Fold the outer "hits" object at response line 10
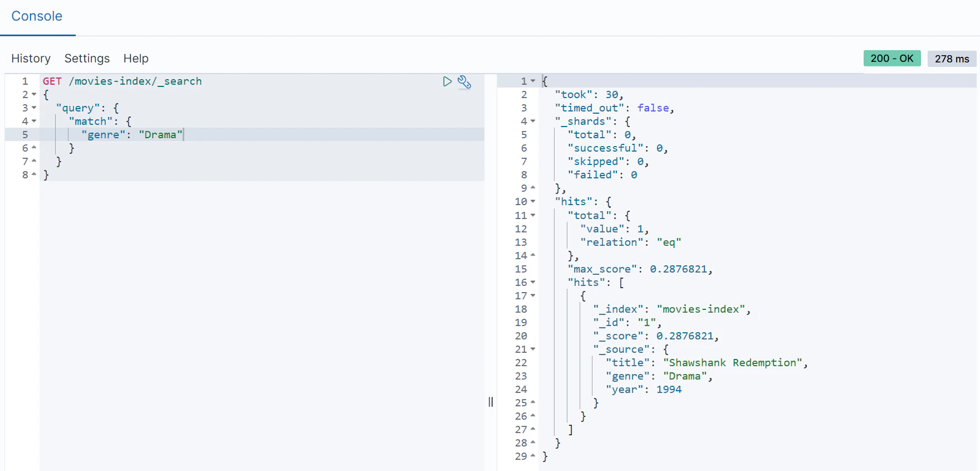The height and width of the screenshot is (471, 980). click(533, 201)
